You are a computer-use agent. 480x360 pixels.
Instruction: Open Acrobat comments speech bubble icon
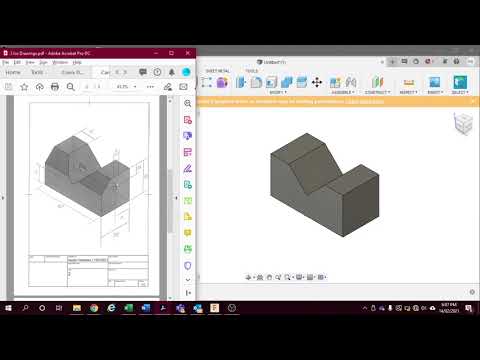[143, 72]
